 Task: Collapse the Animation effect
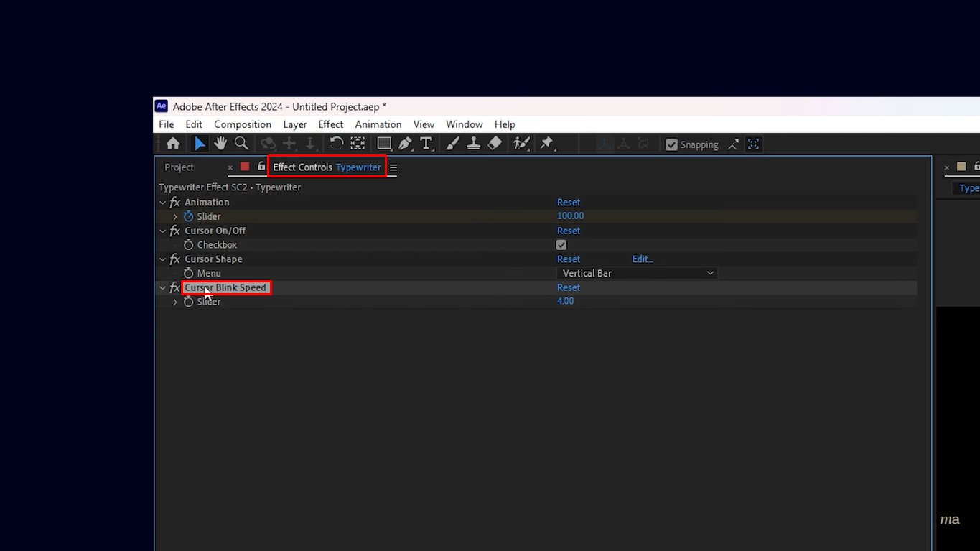tap(162, 202)
